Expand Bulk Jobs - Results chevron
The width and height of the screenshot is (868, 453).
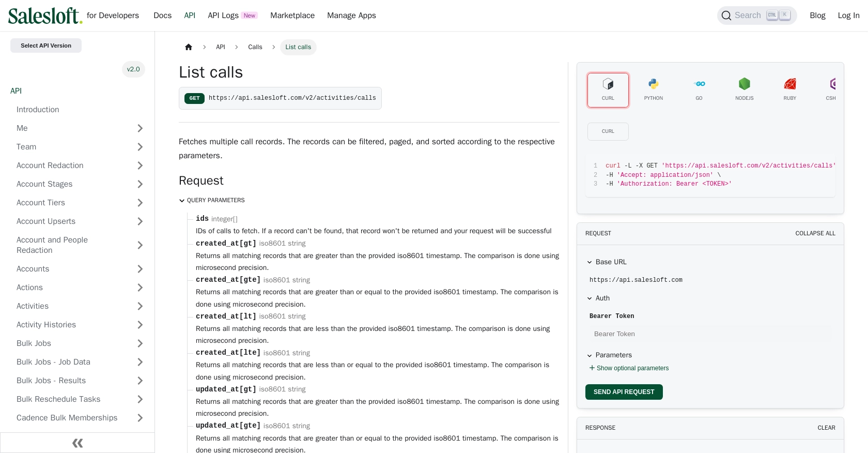point(140,381)
